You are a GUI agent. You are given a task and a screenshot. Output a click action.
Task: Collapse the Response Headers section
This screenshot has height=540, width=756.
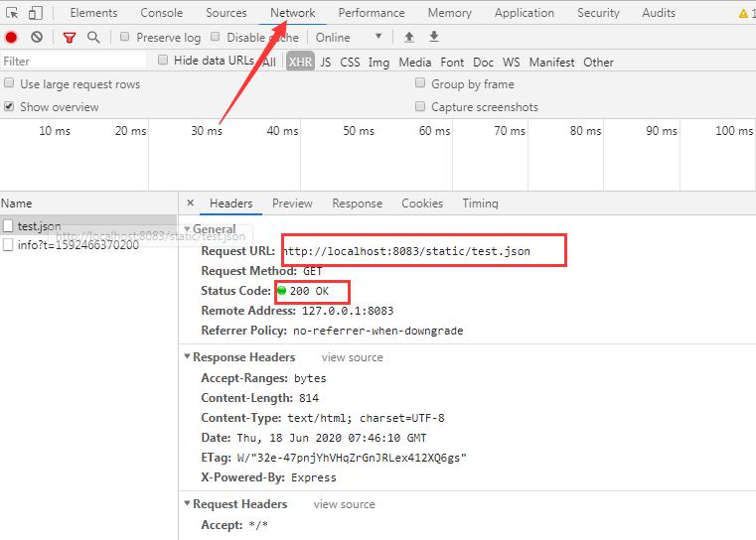(x=186, y=357)
